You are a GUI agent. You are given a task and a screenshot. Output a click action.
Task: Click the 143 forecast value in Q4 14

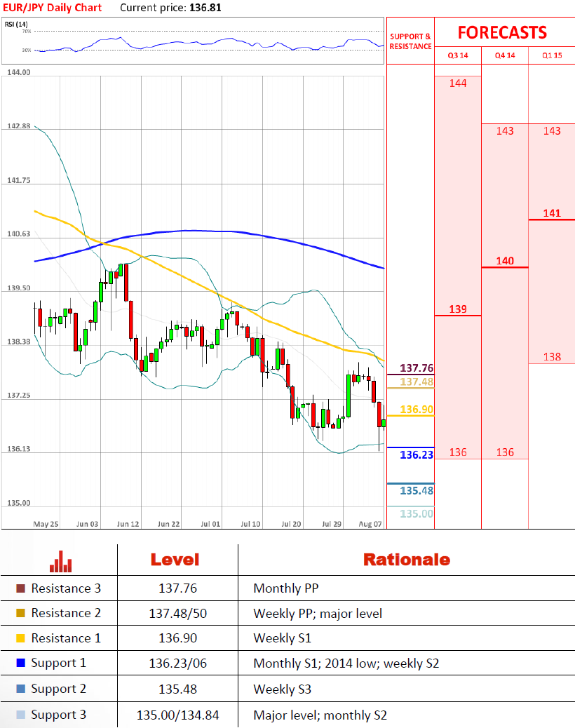(x=505, y=131)
